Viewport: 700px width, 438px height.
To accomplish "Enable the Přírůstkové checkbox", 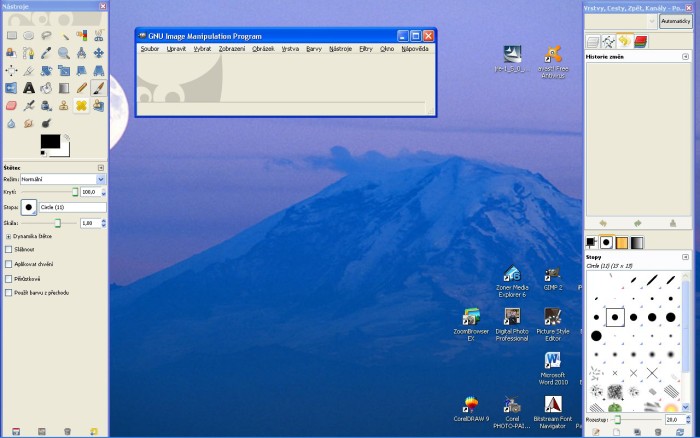I will coord(8,279).
